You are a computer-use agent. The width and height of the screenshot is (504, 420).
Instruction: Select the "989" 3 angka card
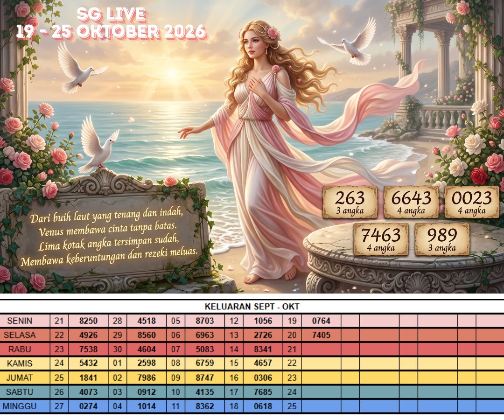click(442, 239)
